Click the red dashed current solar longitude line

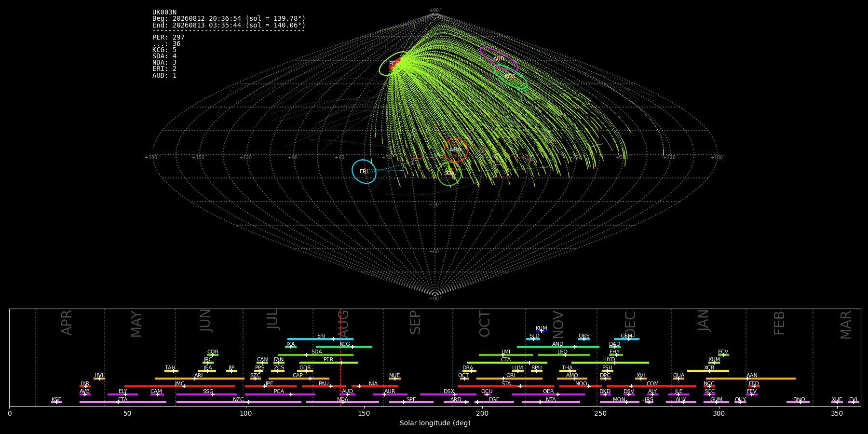(x=340, y=357)
